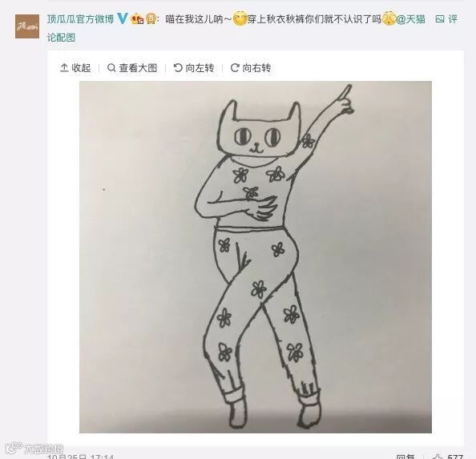
Task: Click the counterclockwise rotate arrow icon
Action: (x=178, y=67)
